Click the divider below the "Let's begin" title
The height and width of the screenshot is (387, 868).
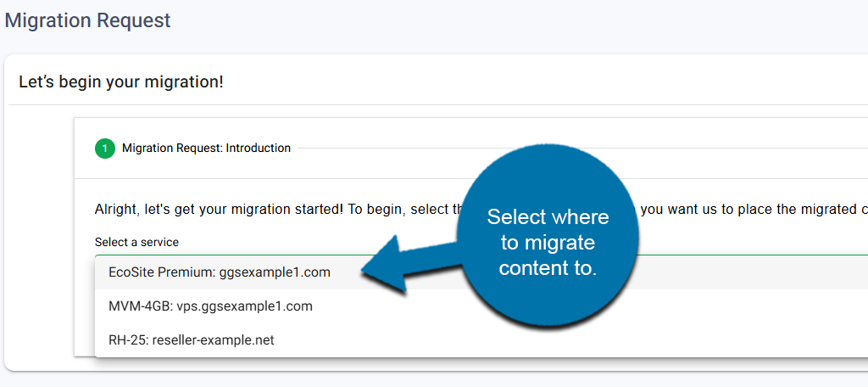coord(424,105)
